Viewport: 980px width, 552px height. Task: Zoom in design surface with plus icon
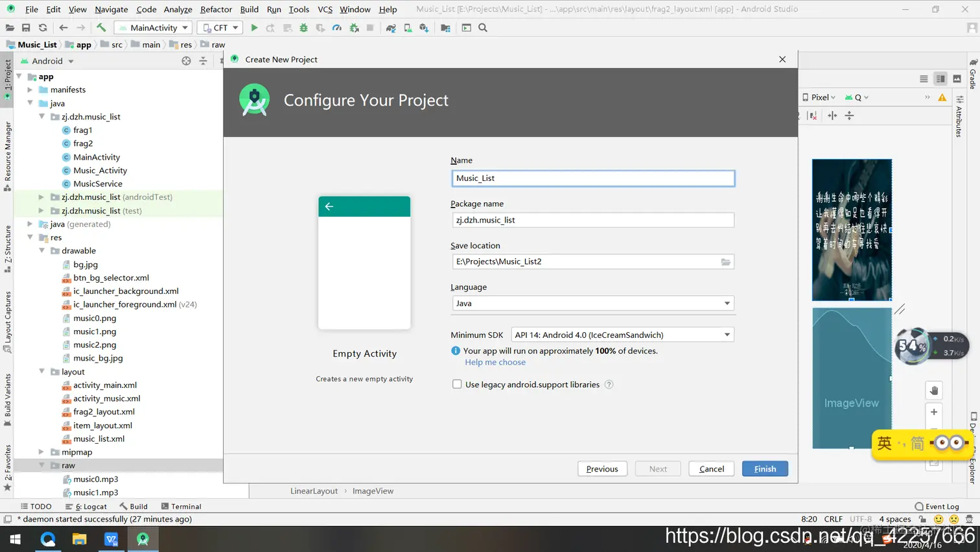(x=934, y=412)
